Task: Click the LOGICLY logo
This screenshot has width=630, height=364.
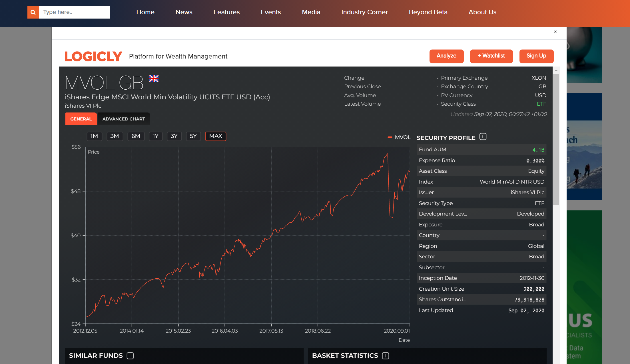Action: (93, 56)
